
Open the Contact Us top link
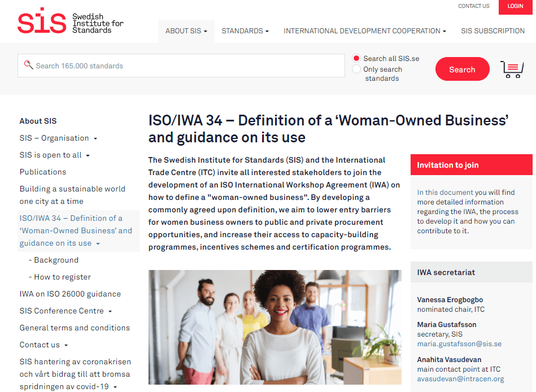click(x=473, y=6)
